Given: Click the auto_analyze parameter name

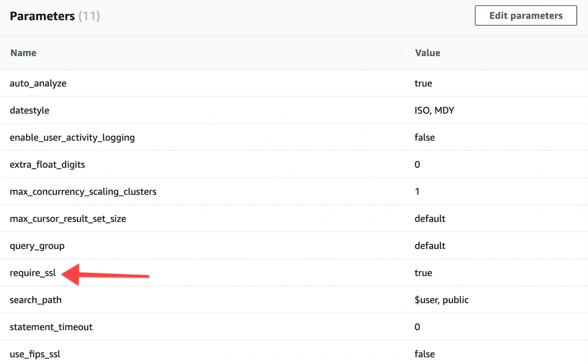Looking at the screenshot, I should (38, 83).
